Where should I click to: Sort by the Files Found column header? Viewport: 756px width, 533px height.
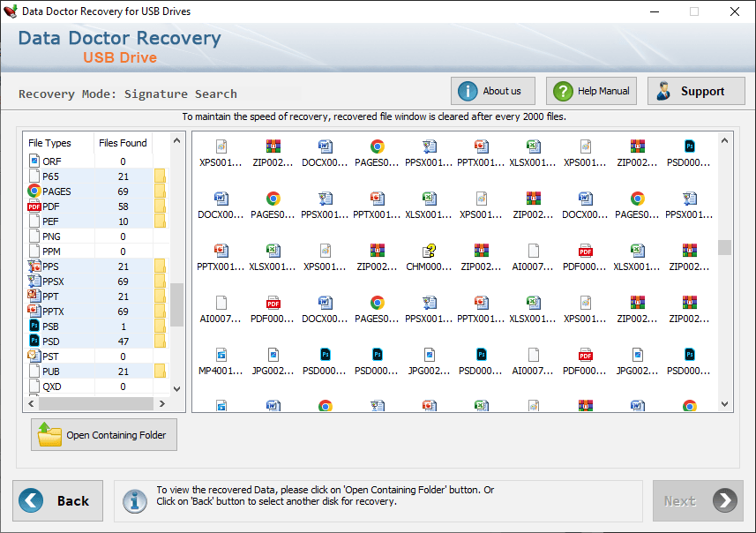click(123, 143)
